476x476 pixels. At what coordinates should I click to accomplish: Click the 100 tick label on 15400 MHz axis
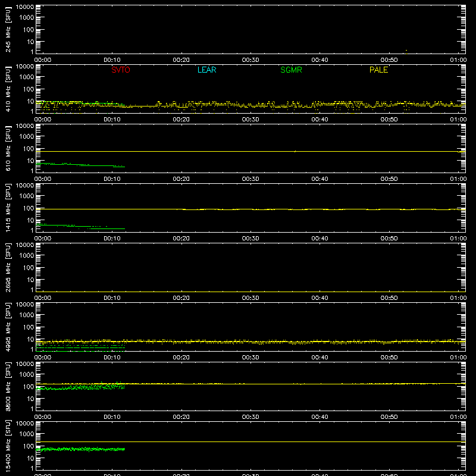click(29, 446)
